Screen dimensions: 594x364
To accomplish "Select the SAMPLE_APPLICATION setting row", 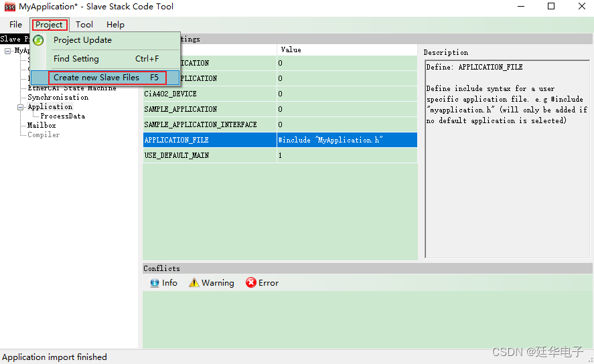I will (x=281, y=109).
